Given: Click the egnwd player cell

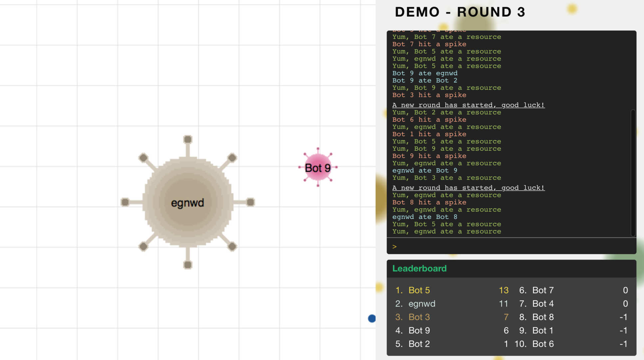Looking at the screenshot, I should tap(188, 202).
